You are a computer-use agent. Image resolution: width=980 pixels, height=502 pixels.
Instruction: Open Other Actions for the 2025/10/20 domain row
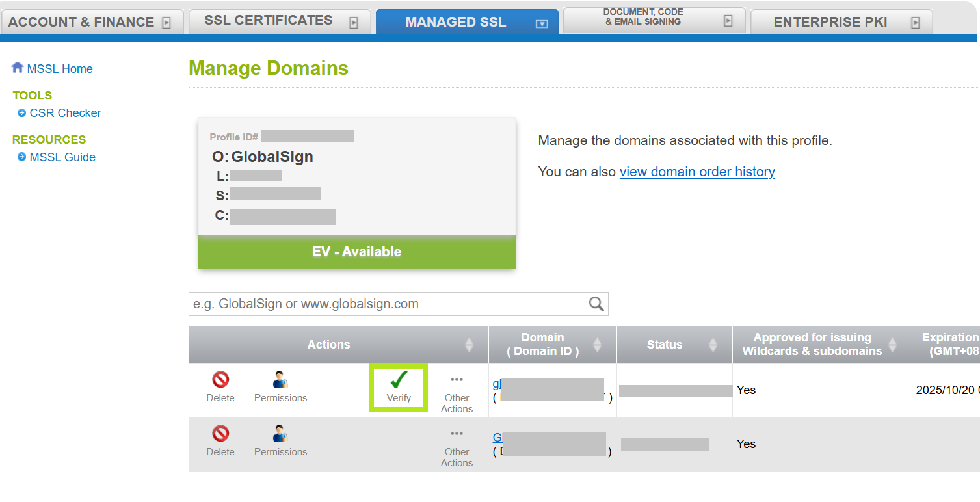pos(457,394)
